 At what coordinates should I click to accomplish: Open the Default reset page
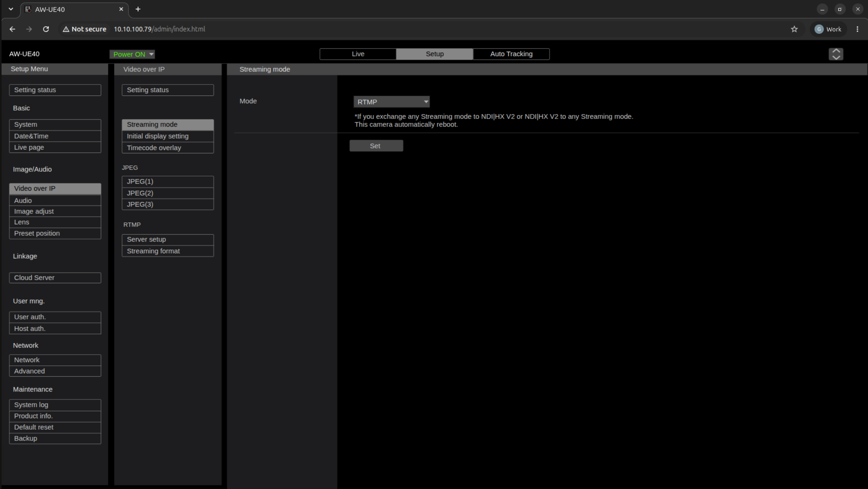55,427
